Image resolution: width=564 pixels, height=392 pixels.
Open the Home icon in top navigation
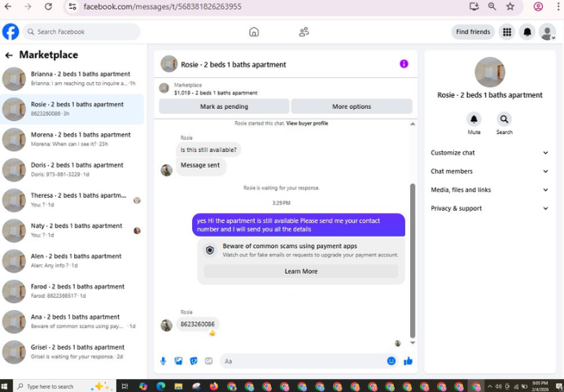point(254,32)
